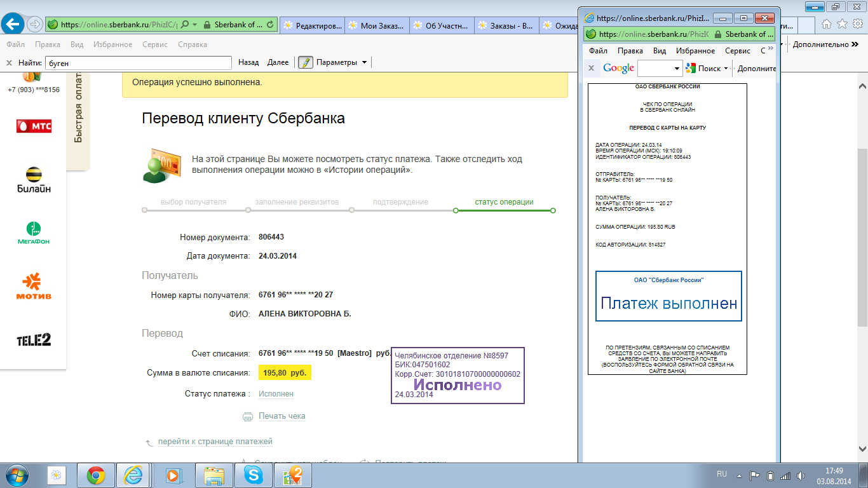Click Назад in the find bar

(x=248, y=62)
